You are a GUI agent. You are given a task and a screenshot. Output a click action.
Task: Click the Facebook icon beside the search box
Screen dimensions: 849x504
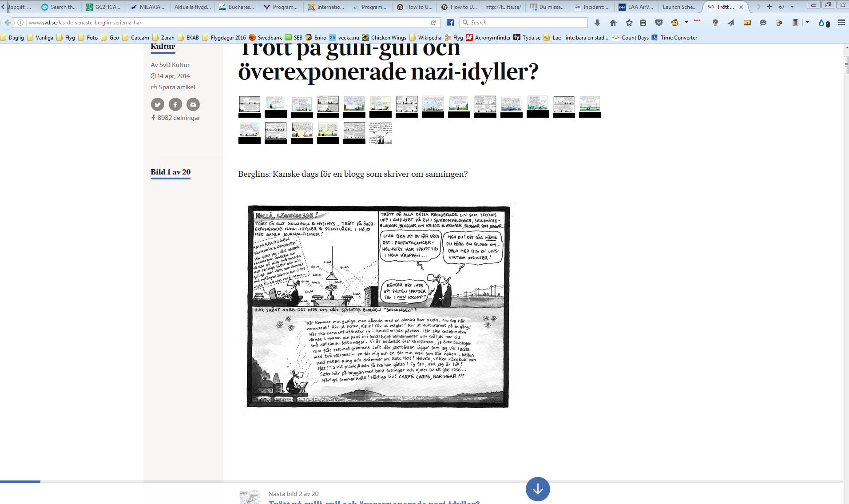[x=450, y=23]
